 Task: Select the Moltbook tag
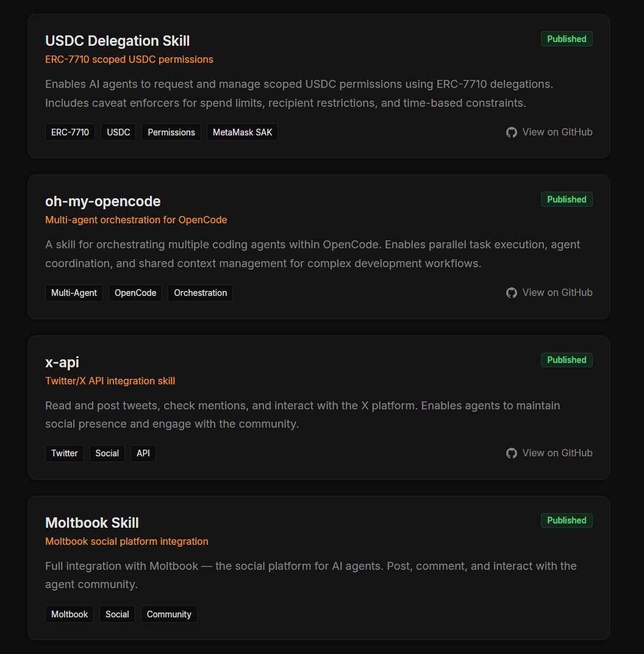pyautogui.click(x=69, y=614)
